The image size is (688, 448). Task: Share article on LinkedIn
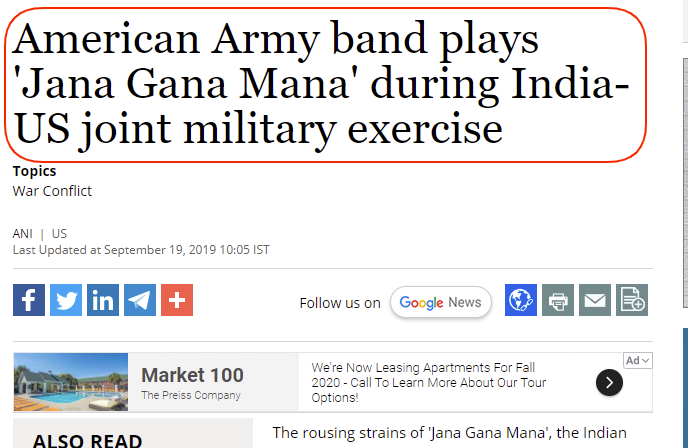coord(103,300)
